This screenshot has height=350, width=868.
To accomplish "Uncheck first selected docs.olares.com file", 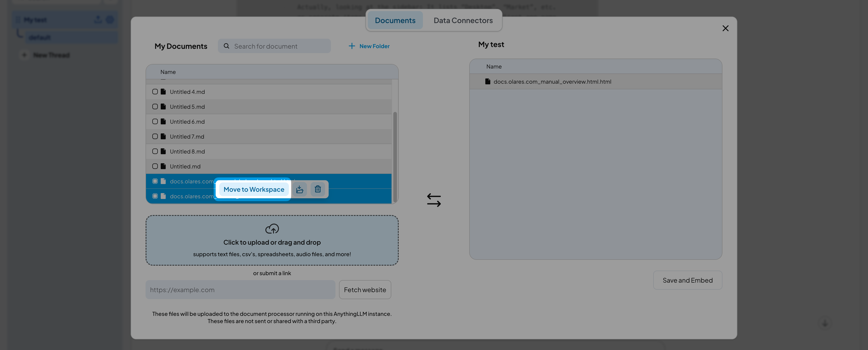I will 155,181.
